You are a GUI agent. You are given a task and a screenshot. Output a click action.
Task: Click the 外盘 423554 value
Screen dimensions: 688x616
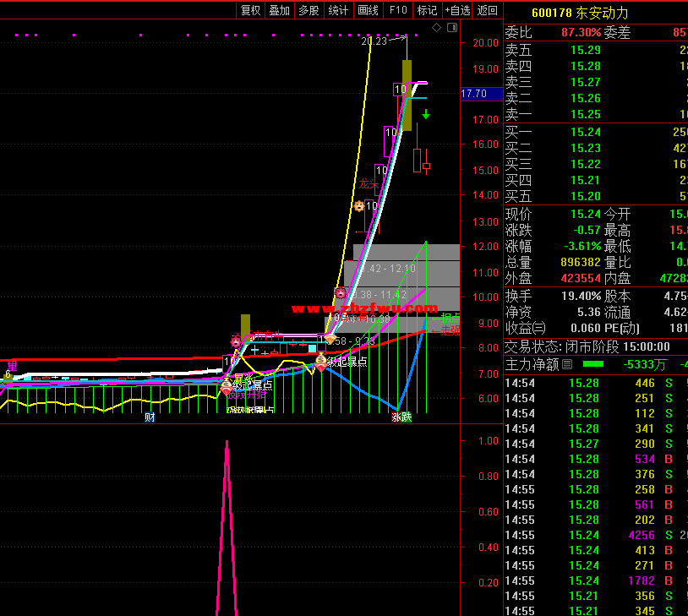(581, 278)
